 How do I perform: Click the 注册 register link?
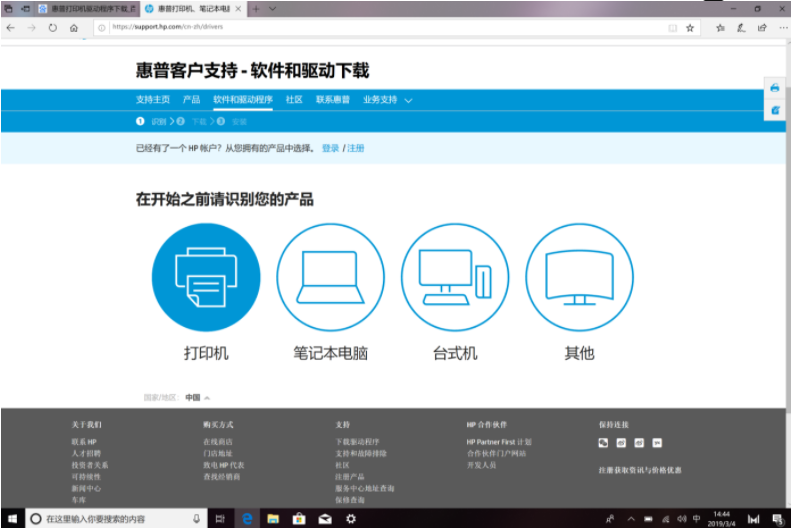(356, 148)
